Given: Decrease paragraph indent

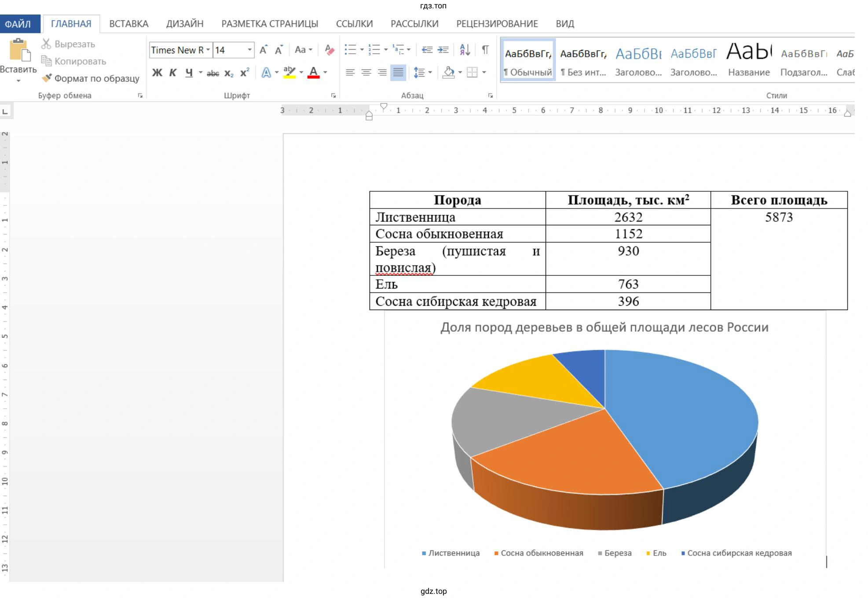Looking at the screenshot, I should coord(427,50).
